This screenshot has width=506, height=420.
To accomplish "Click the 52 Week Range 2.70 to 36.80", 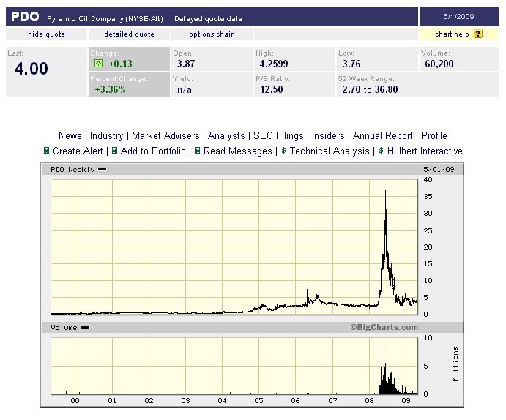I will 370,89.
